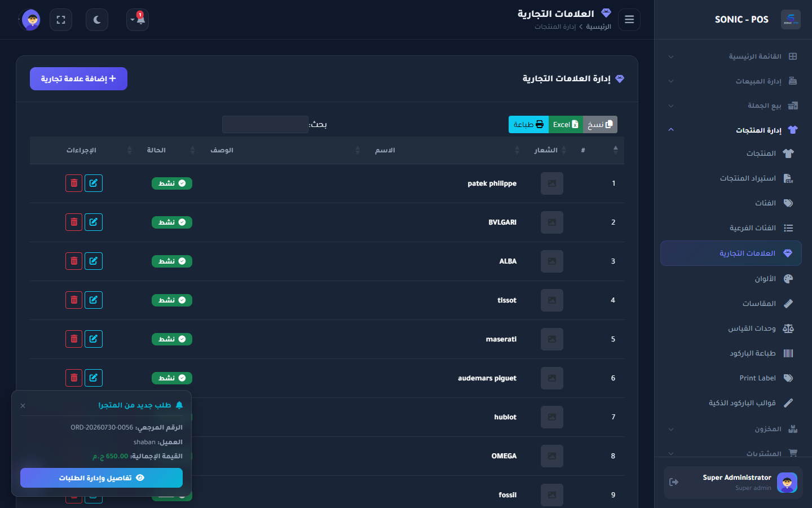Toggle نشط status for ALBA
The image size is (812, 508).
pyautogui.click(x=172, y=261)
